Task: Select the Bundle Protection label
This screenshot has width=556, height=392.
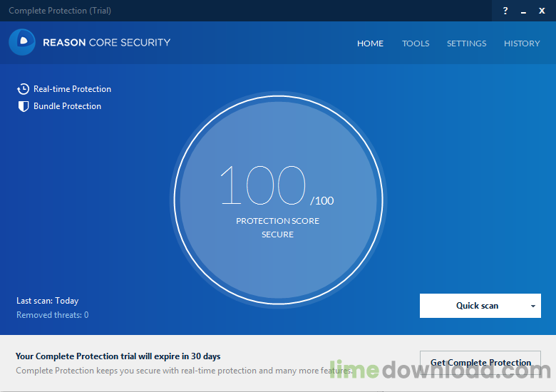Action: 67,106
